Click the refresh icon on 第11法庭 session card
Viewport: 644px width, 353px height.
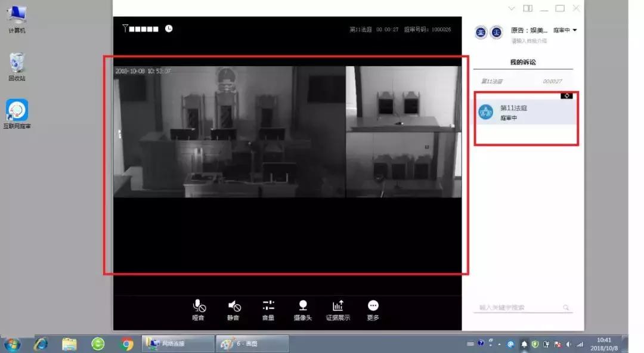click(x=567, y=95)
